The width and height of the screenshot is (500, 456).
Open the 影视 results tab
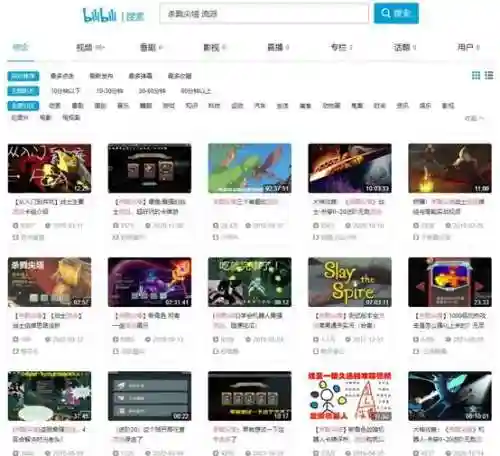tap(215, 48)
